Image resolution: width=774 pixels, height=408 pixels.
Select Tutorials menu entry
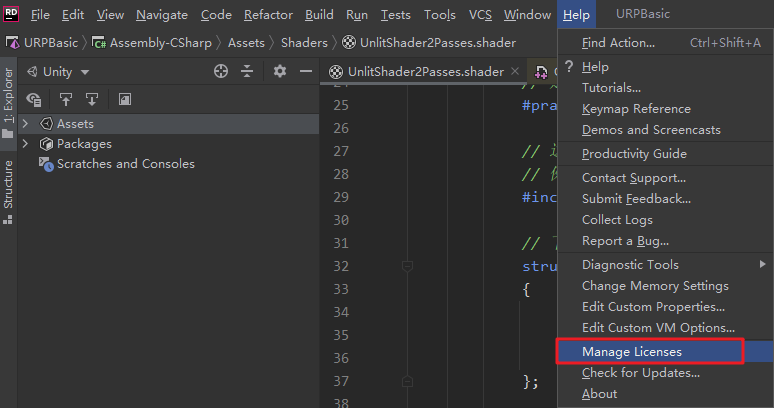coord(666,88)
